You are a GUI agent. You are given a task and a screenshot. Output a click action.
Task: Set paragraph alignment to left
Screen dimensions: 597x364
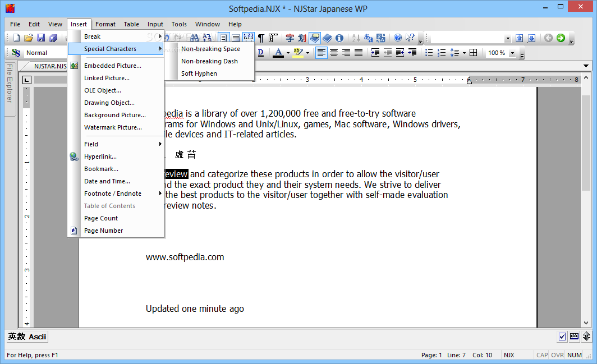pos(322,53)
